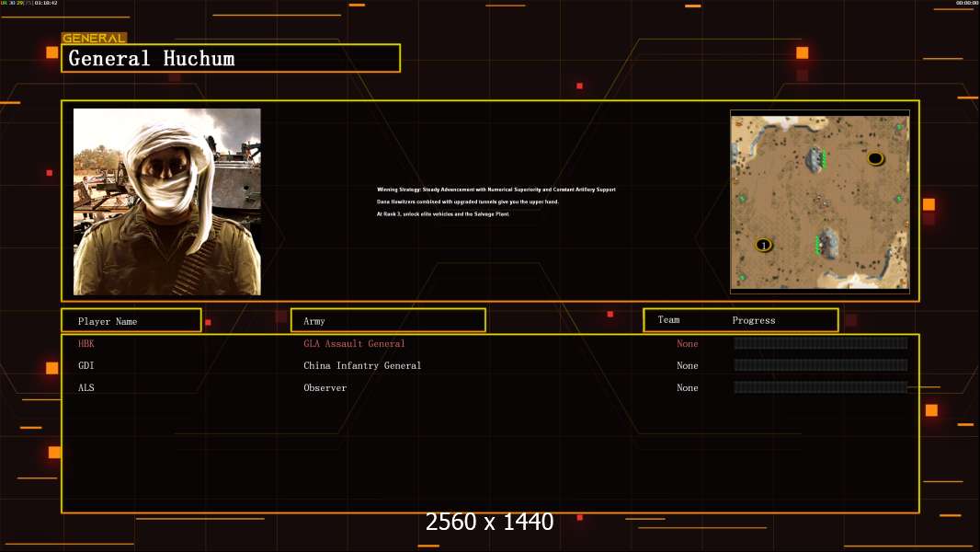Click the 'GLA Assault General' army entry
This screenshot has width=980, height=552.
(354, 343)
